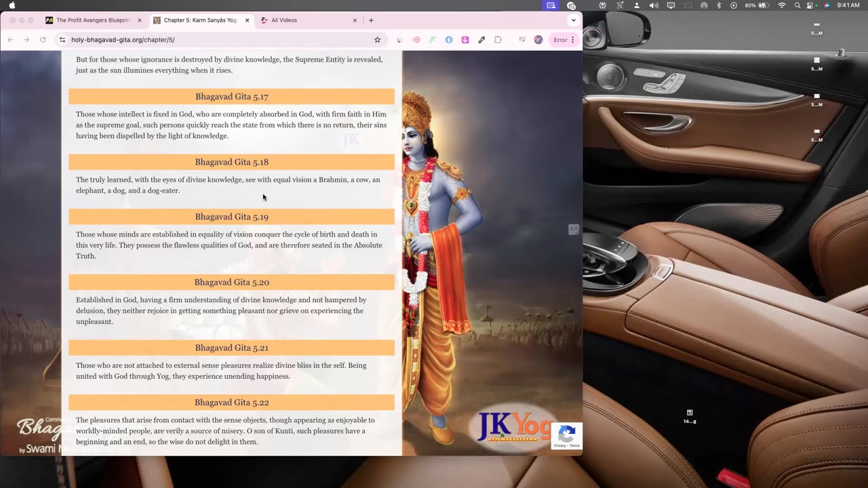This screenshot has height=488, width=868.
Task: Open the Bhagavad Gita 5.17 verse heading
Action: (232, 97)
